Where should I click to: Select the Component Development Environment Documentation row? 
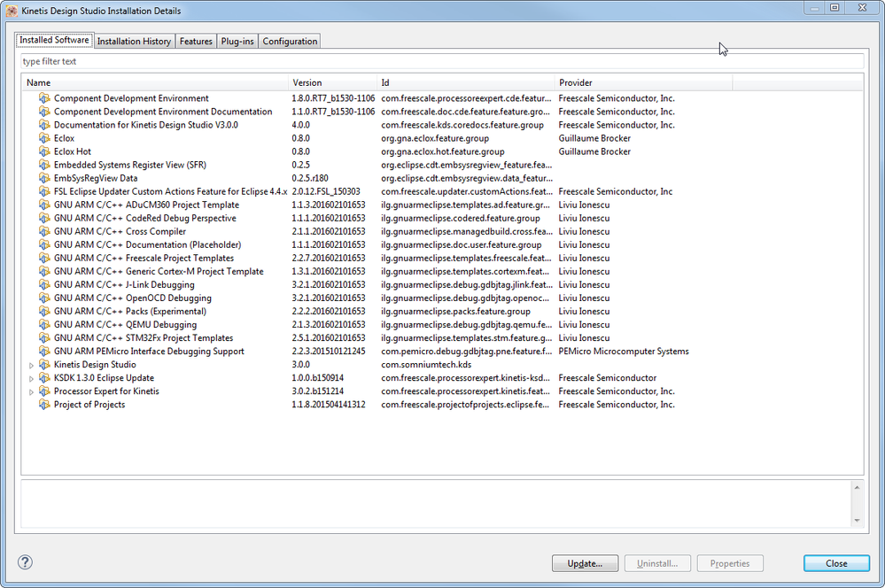click(x=442, y=112)
